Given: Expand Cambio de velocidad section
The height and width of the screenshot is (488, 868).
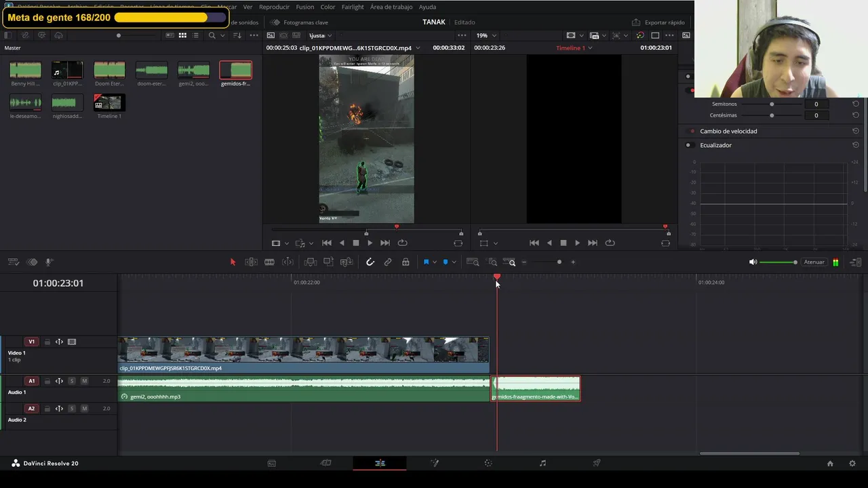Looking at the screenshot, I should click(x=728, y=131).
